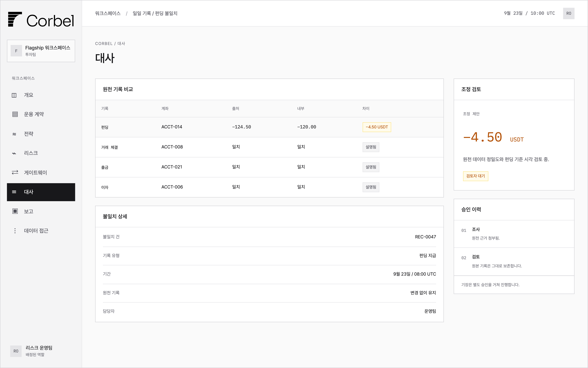Screen dimensions: 588x368
Task: Open approval step 02 검토
Action: [x=514, y=262]
